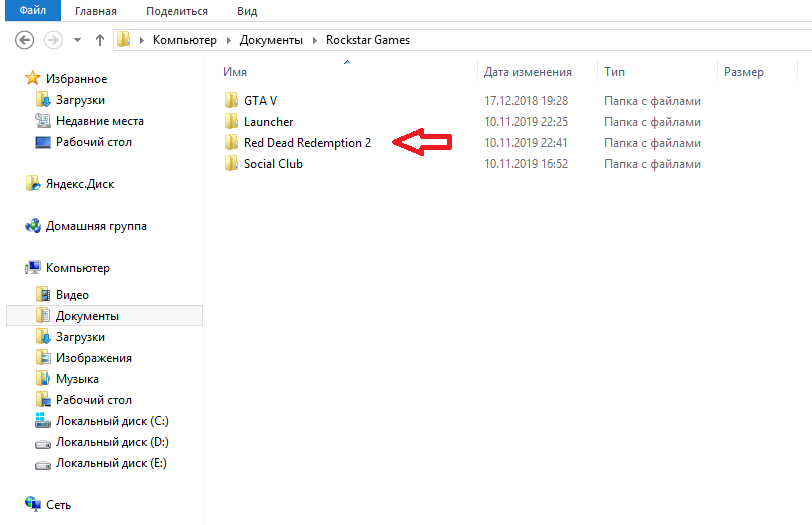Open Видео in sidebar

pos(72,295)
